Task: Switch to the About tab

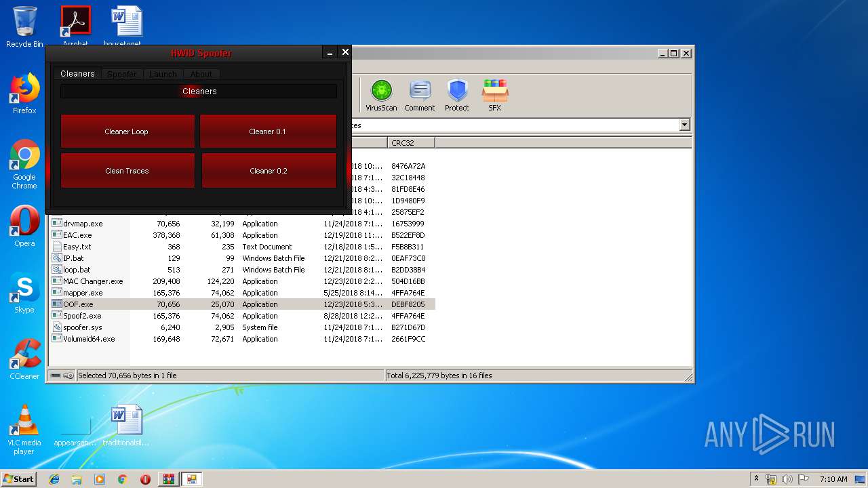Action: tap(201, 74)
